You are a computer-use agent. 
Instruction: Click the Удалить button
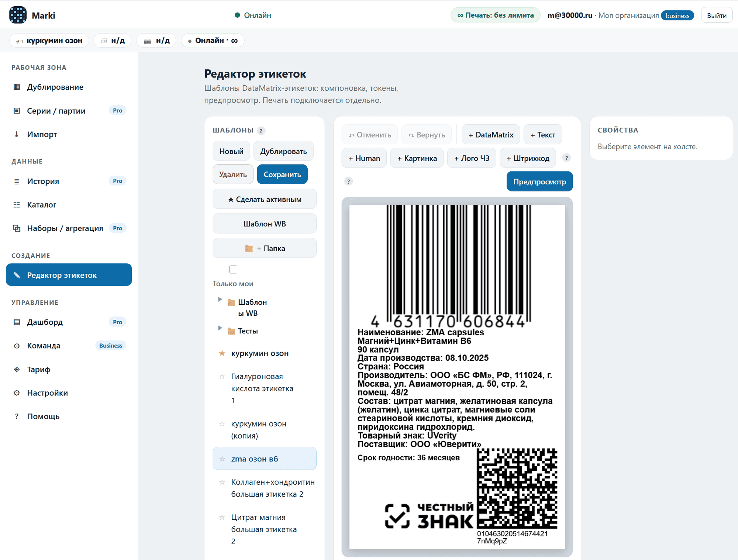coord(233,174)
